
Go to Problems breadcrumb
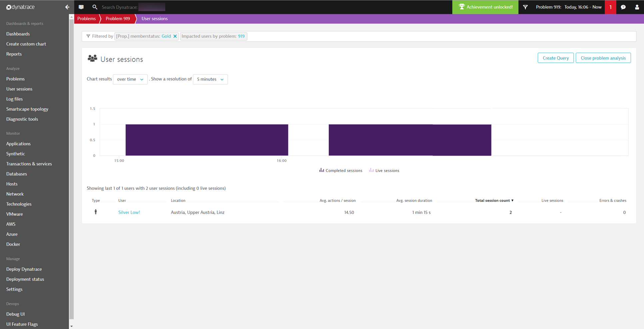[x=87, y=19]
